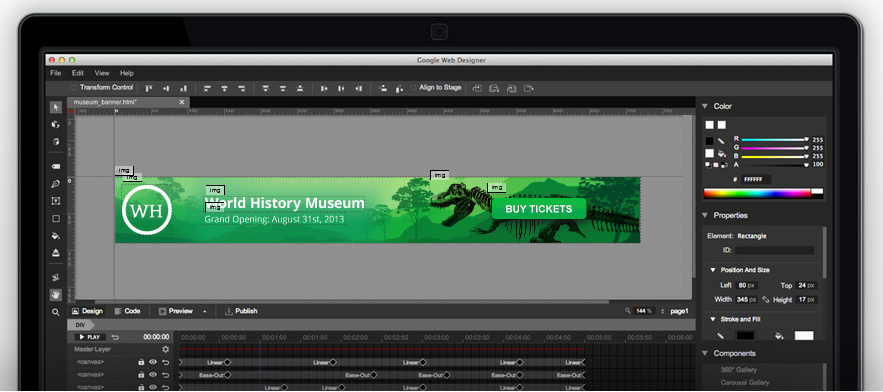This screenshot has width=883, height=392.
Task: Click the Distribute left edges icon
Action: pyautogui.click(x=324, y=88)
